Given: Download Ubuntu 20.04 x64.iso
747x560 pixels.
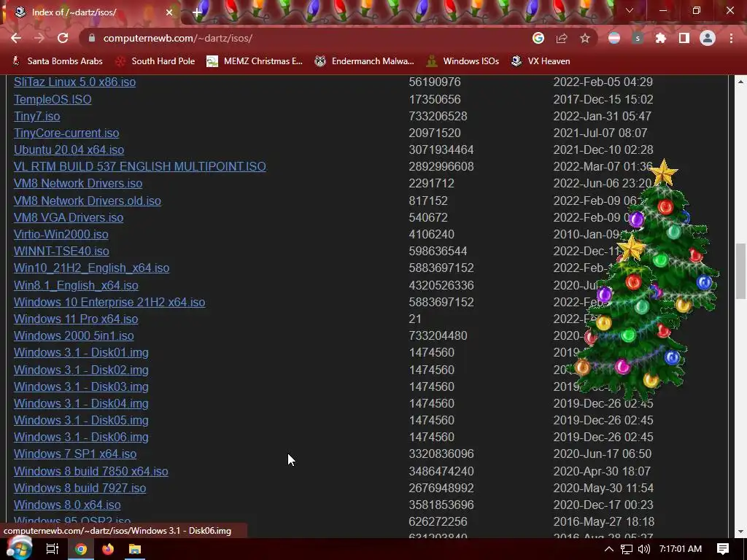Looking at the screenshot, I should (69, 149).
